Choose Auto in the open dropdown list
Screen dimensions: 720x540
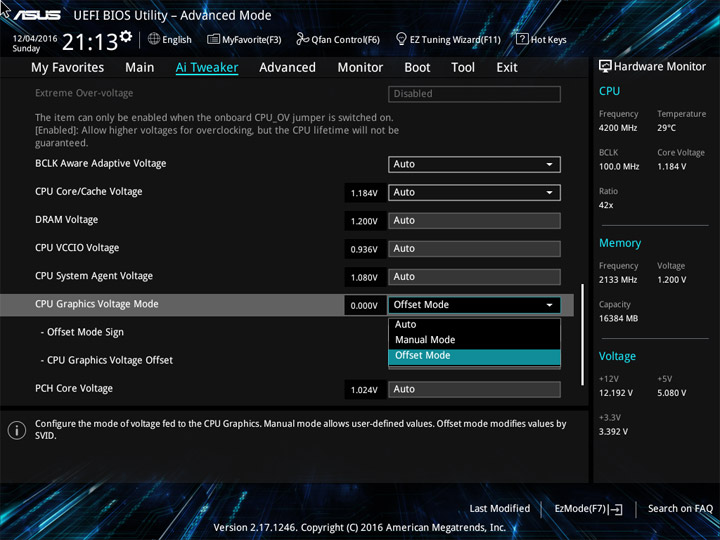(x=474, y=325)
